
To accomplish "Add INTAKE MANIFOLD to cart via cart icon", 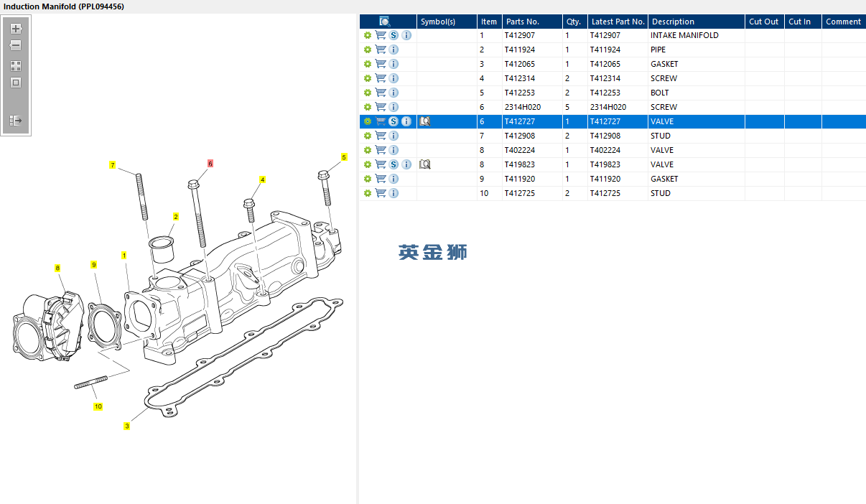I will click(381, 35).
